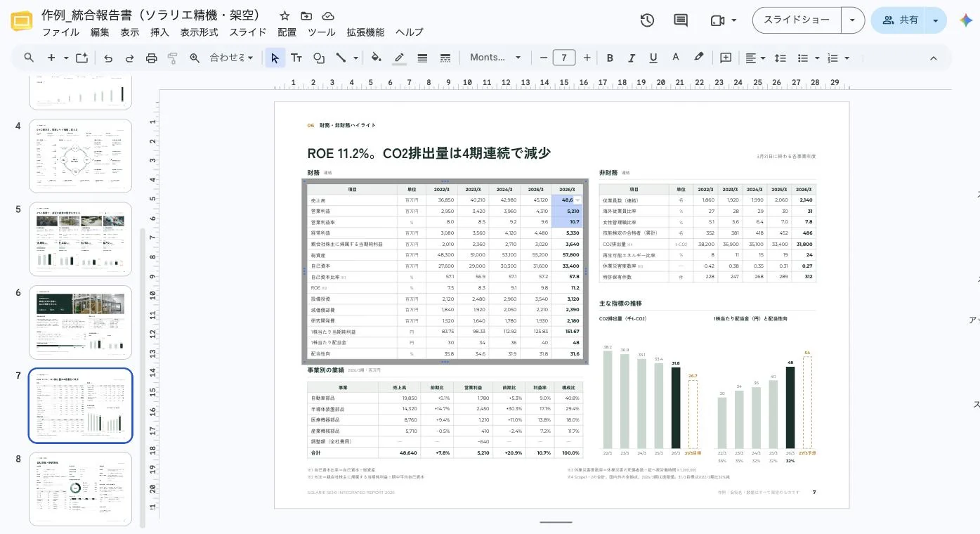
Task: Move the document to a folder
Action: coord(306,15)
